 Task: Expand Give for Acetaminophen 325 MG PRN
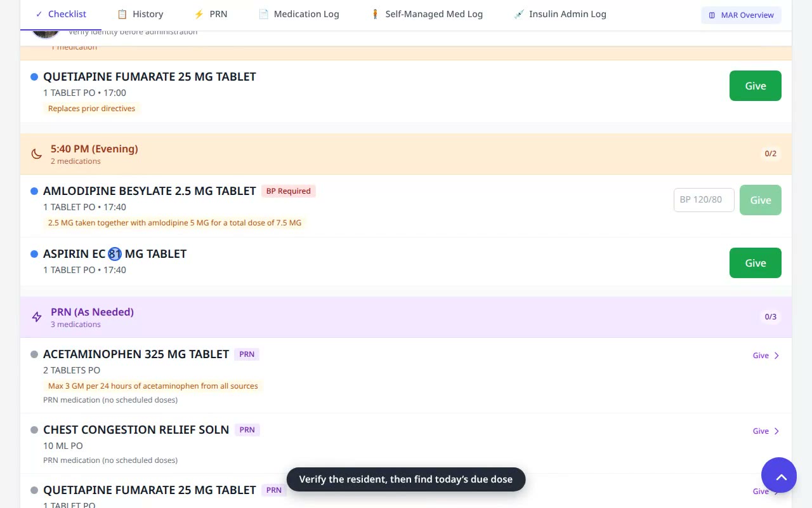[x=766, y=356]
